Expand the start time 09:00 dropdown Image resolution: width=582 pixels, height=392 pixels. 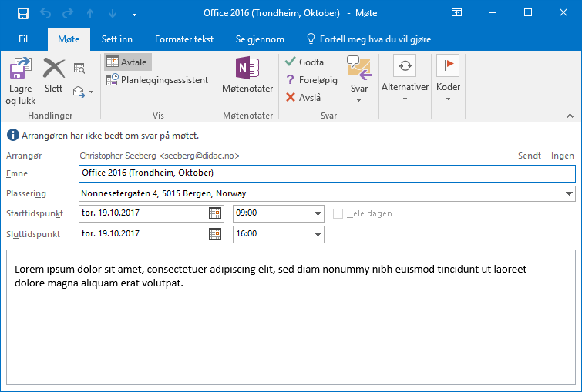[x=318, y=214]
